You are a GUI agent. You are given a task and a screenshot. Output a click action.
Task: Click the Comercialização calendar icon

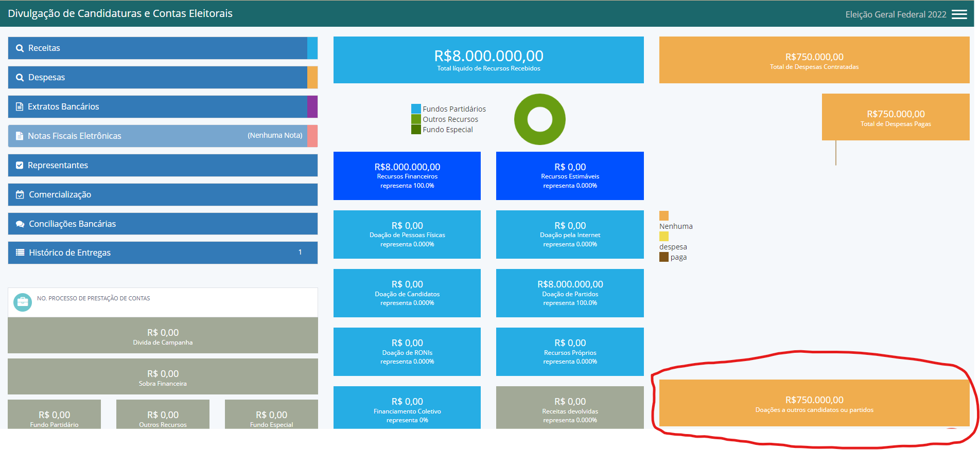(20, 195)
